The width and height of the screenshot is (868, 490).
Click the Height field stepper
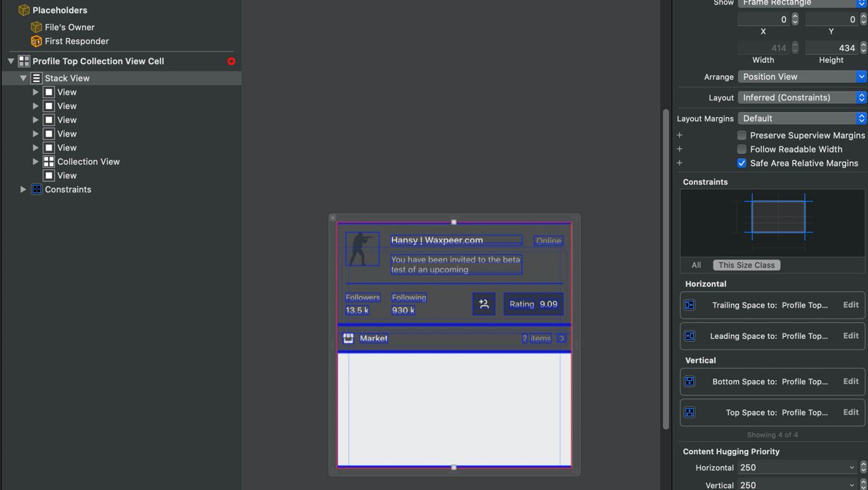coord(863,48)
